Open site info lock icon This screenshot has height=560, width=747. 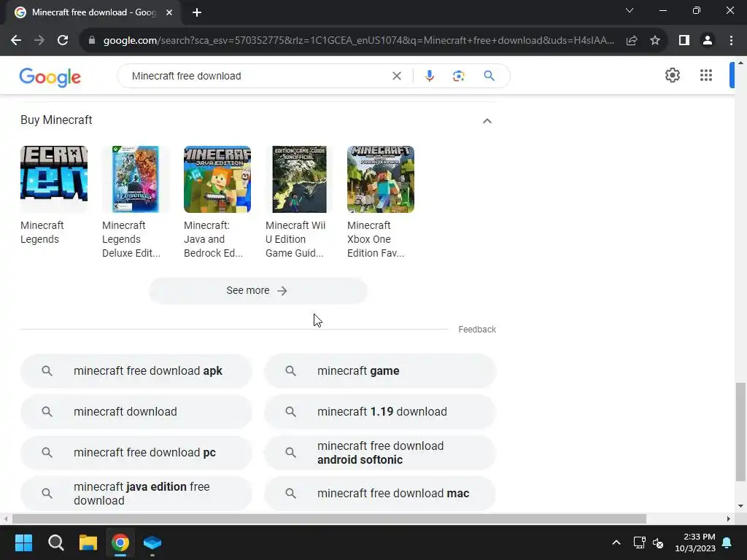pos(92,41)
